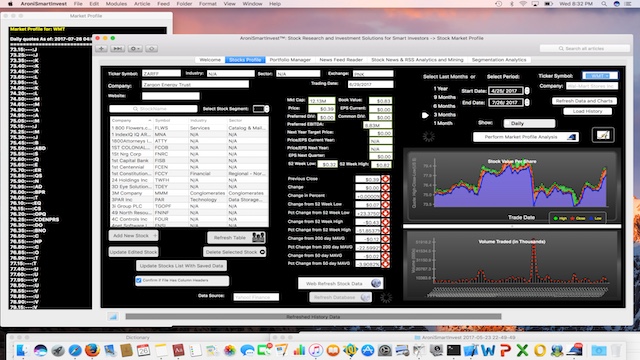The image size is (640, 360).
Task: Click the Ticker Symbol field showing ZARFF
Action: coord(161,73)
